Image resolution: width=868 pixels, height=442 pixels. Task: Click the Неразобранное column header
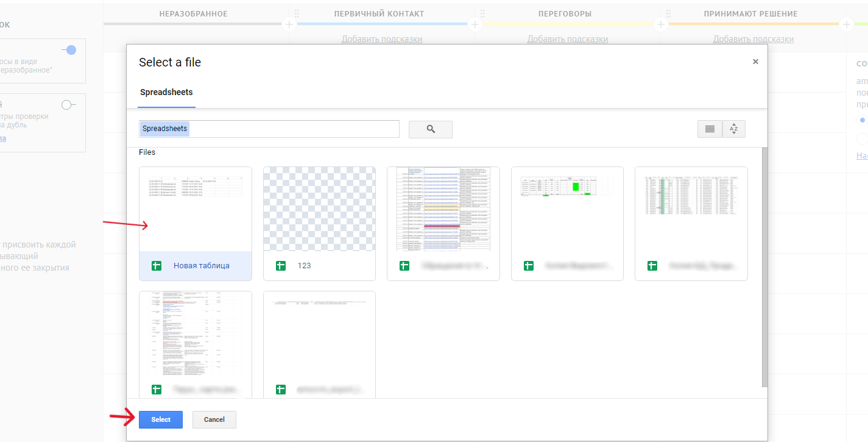coord(193,13)
